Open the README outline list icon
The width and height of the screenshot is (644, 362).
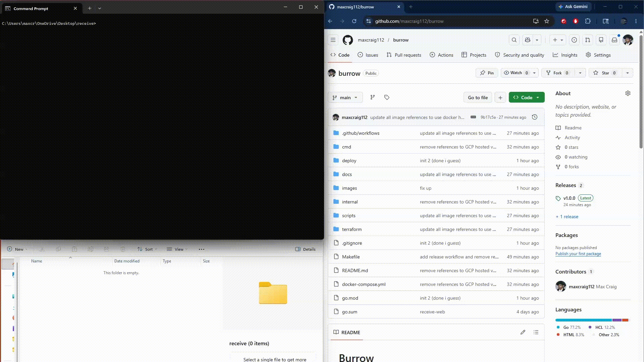point(536,332)
